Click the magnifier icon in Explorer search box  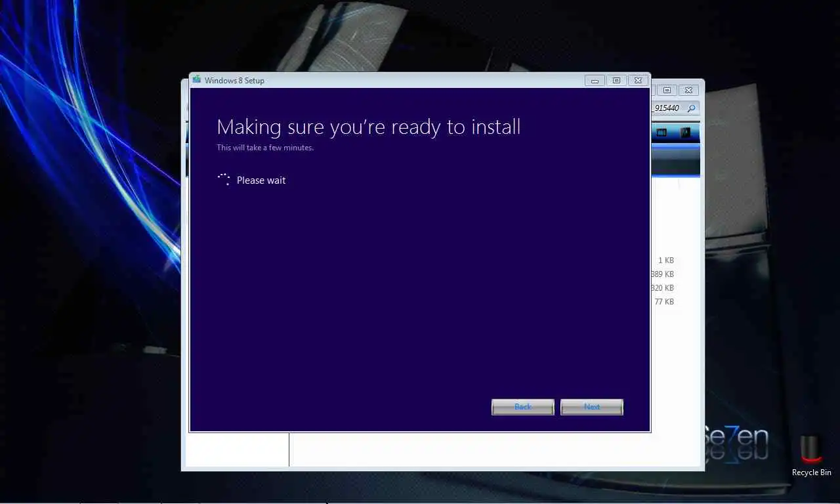click(x=691, y=108)
